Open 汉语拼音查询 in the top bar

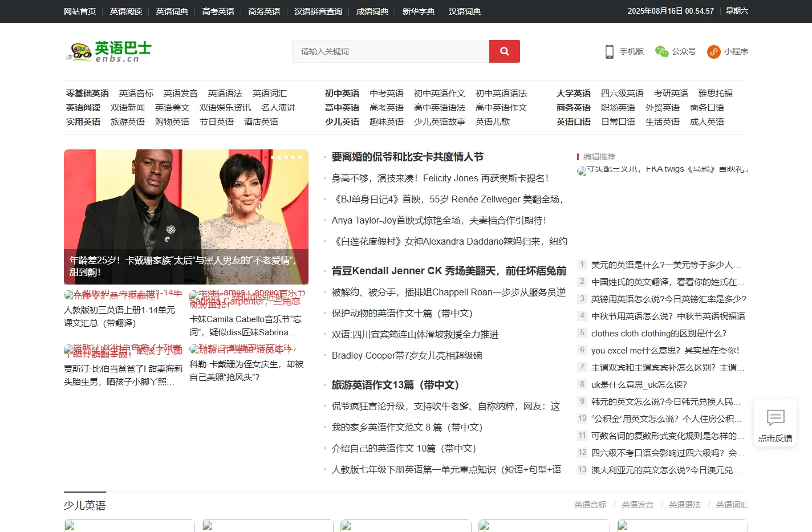pyautogui.click(x=318, y=11)
